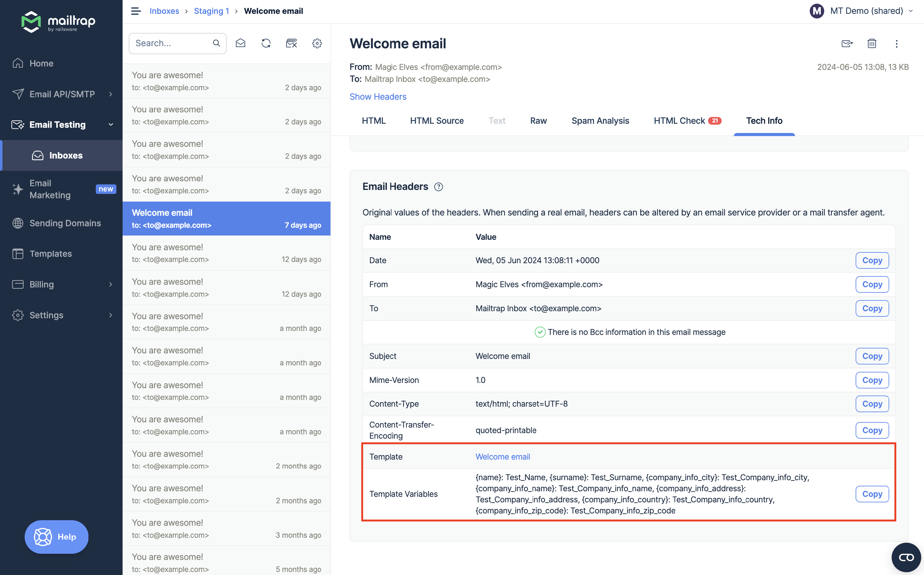This screenshot has height=575, width=924.
Task: Refresh the inbox message list
Action: click(266, 43)
